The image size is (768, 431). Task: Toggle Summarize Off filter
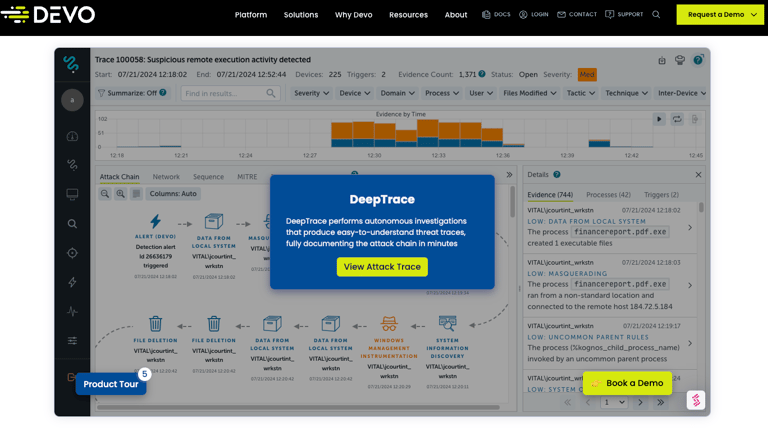(x=132, y=93)
